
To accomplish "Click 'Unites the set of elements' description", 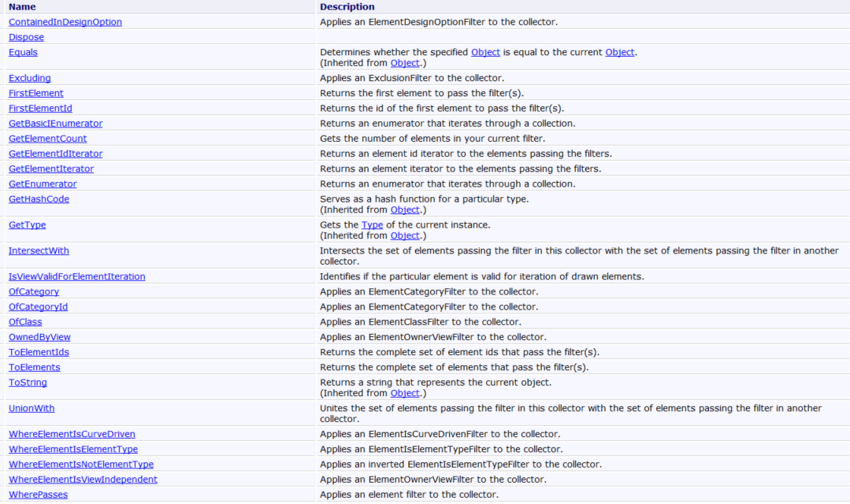I will [x=571, y=413].
